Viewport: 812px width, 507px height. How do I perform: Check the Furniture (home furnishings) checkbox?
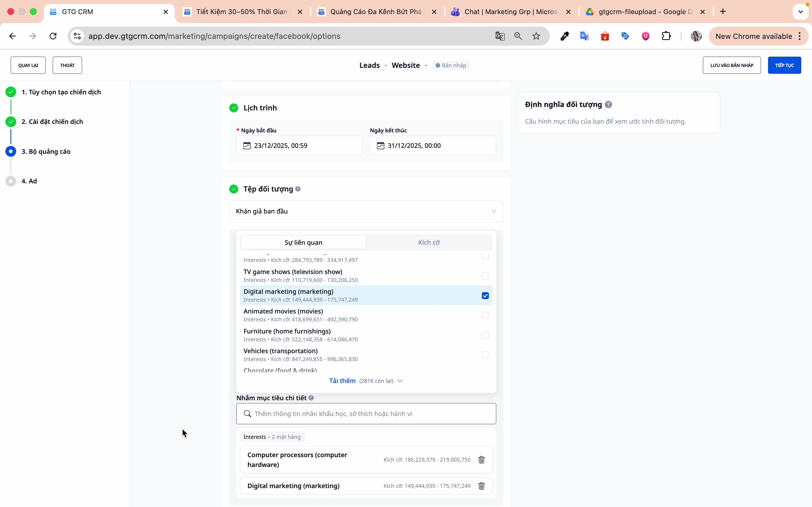point(485,335)
